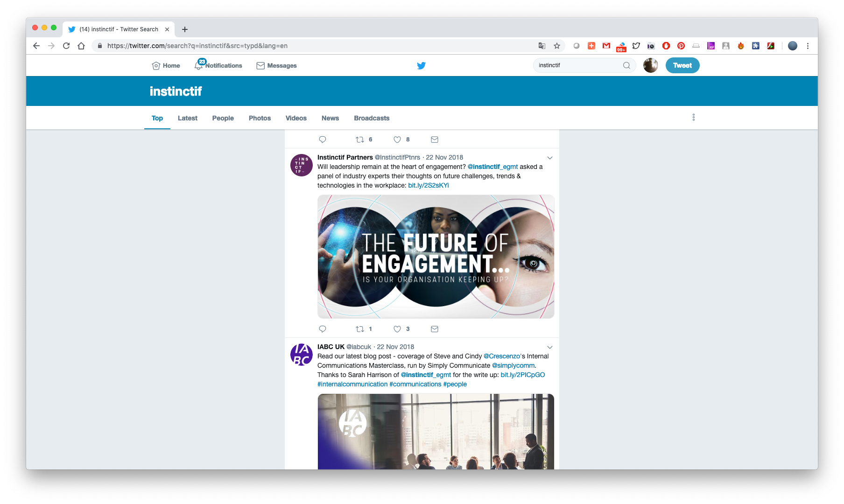The image size is (844, 504).
Task: Switch to the Latest tab
Action: 188,118
